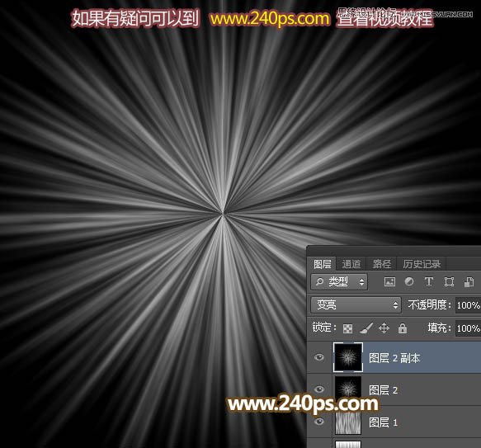Open the 变亮 blend mode dropdown
Image resolution: width=481 pixels, height=448 pixels.
tap(356, 304)
